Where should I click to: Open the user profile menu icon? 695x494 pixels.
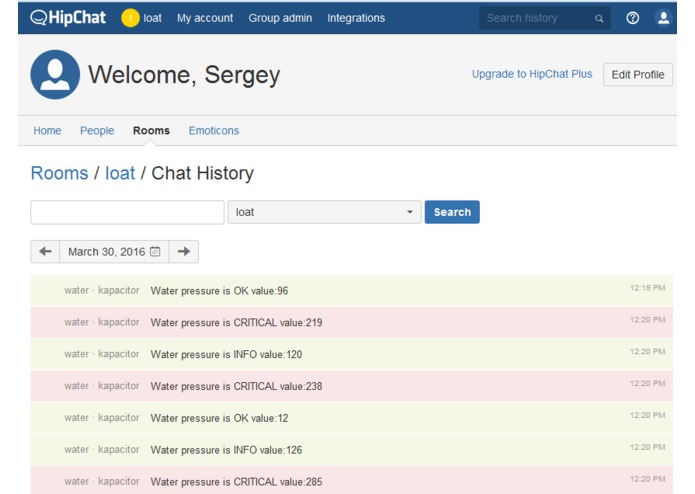(x=663, y=18)
